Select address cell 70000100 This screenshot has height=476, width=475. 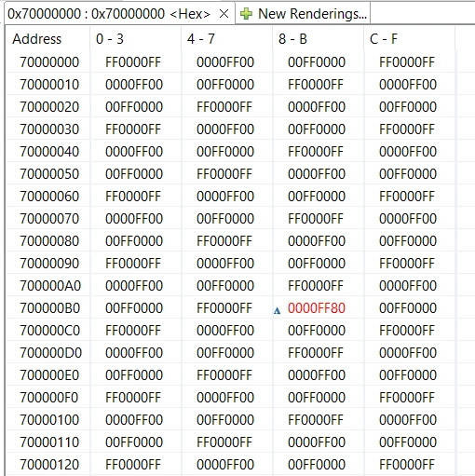tap(49, 420)
